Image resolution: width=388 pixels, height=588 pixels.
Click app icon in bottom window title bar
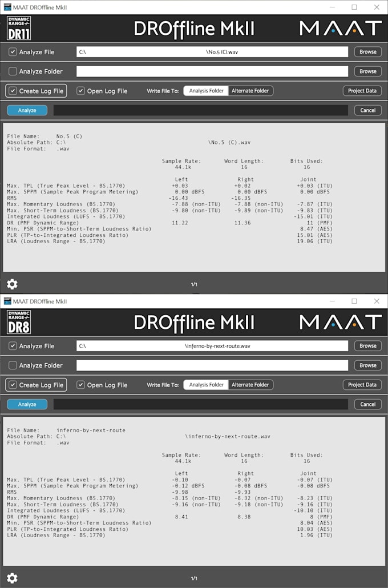7,301
